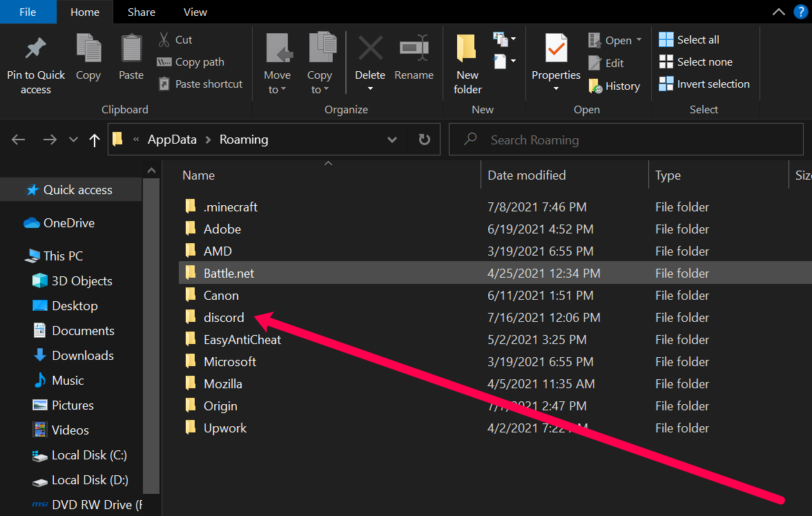The image size is (812, 516).
Task: Refresh the Roaming folder view
Action: (424, 140)
